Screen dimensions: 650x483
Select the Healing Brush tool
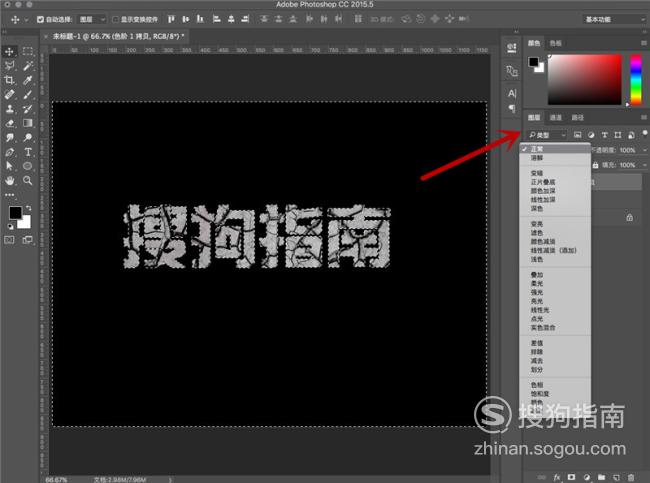(x=10, y=95)
